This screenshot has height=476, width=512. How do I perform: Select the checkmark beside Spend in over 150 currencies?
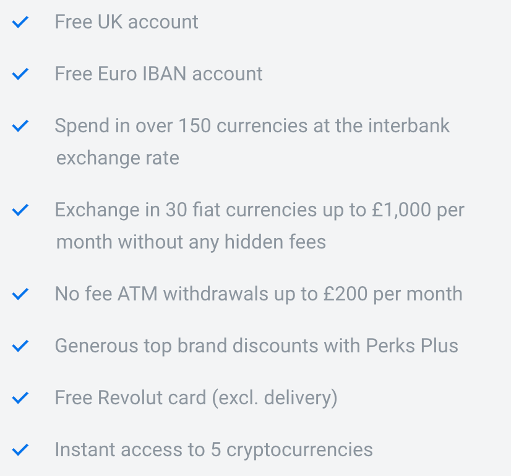[20, 126]
